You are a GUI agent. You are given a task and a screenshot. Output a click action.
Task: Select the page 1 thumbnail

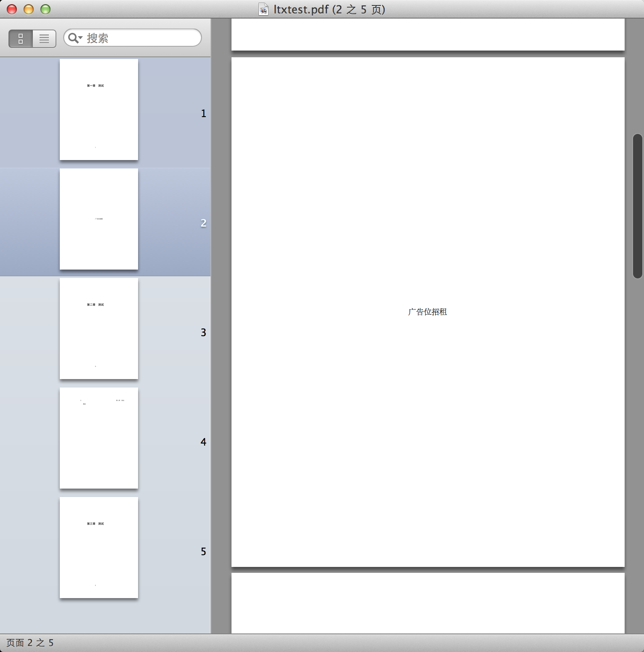point(99,110)
